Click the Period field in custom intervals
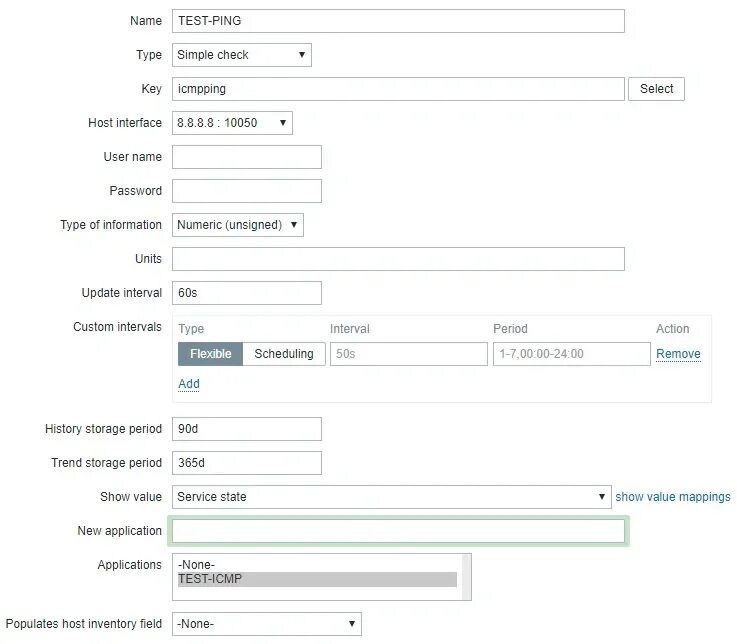737x644 pixels. coord(571,354)
